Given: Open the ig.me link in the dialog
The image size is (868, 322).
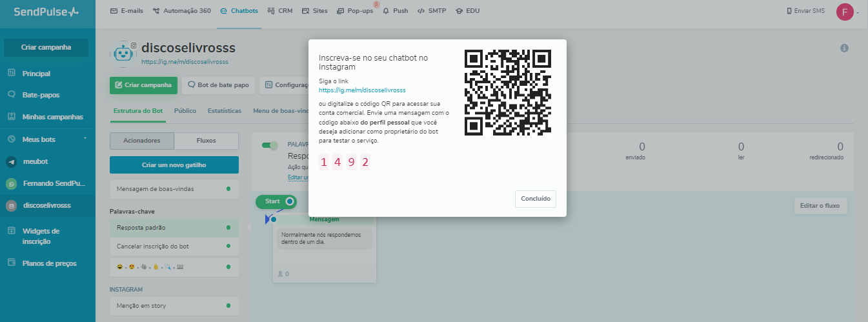Looking at the screenshot, I should coord(362,90).
